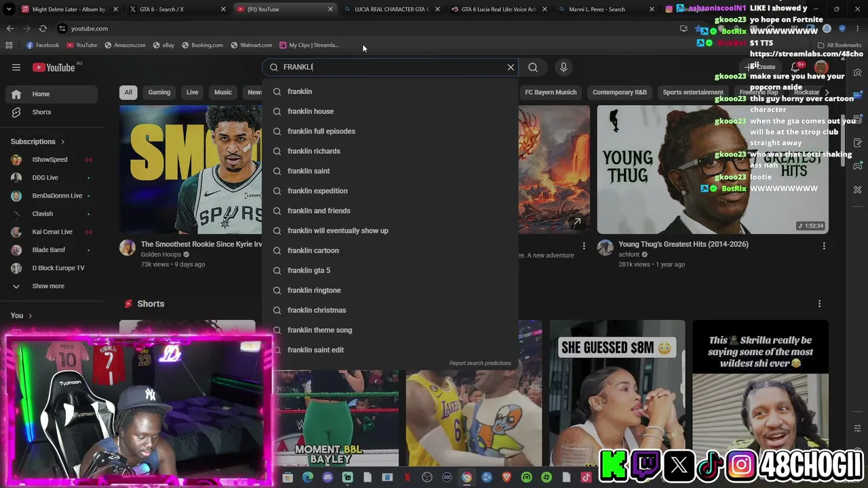
Task: Choose the "franklin gta 5" suggestion
Action: (x=390, y=270)
